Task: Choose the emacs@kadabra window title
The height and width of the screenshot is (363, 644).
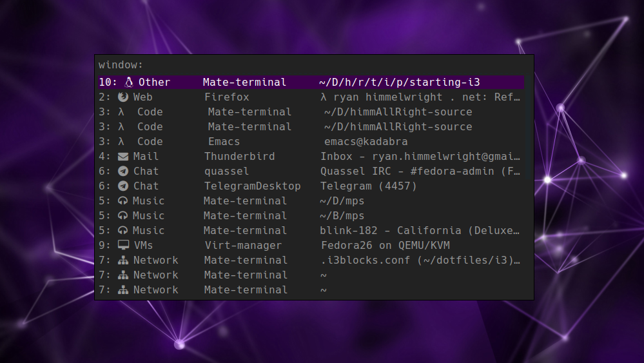Action: 366,142
